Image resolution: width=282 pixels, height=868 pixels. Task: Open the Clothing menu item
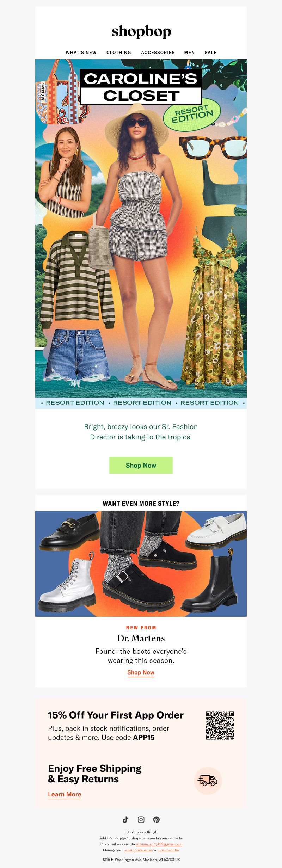click(x=119, y=52)
